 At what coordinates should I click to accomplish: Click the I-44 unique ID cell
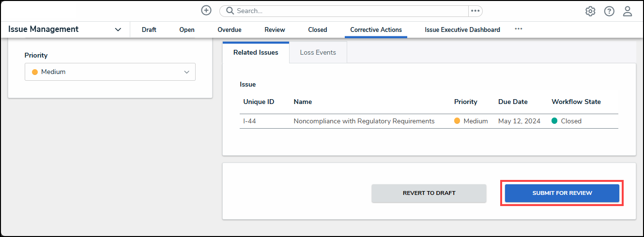point(250,121)
